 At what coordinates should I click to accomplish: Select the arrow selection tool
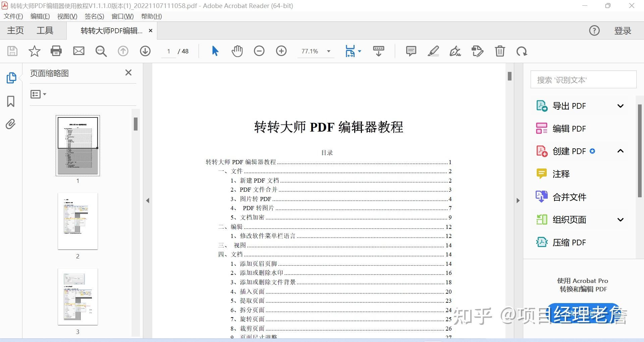click(215, 51)
